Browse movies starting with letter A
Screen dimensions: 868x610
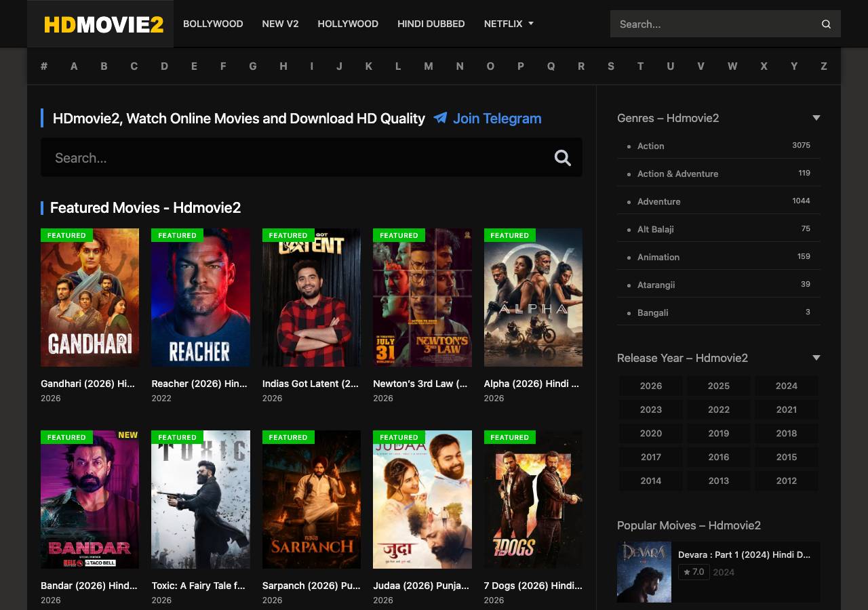point(74,66)
